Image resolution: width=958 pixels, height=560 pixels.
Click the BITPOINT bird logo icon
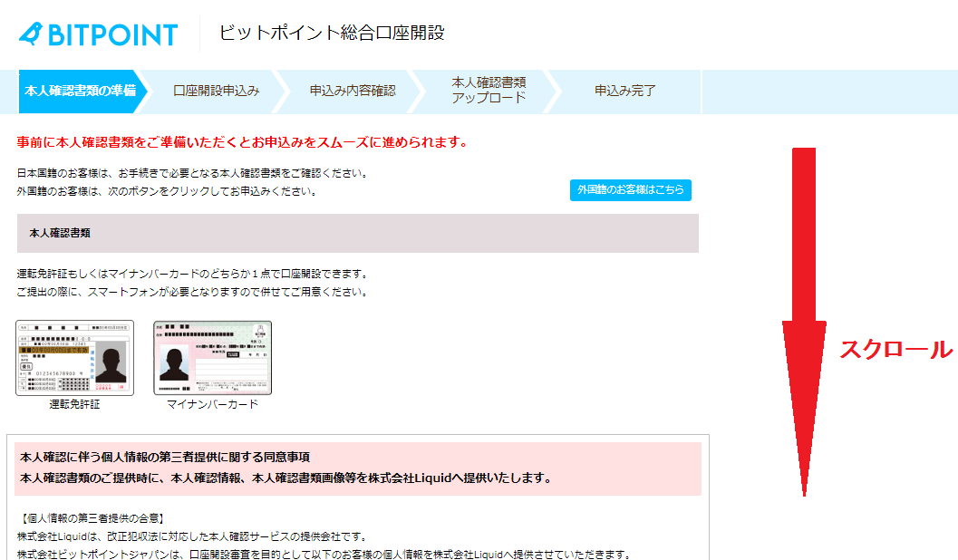32,34
